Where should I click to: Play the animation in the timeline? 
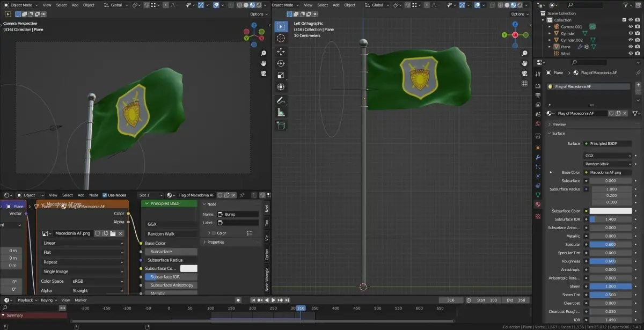[273, 300]
